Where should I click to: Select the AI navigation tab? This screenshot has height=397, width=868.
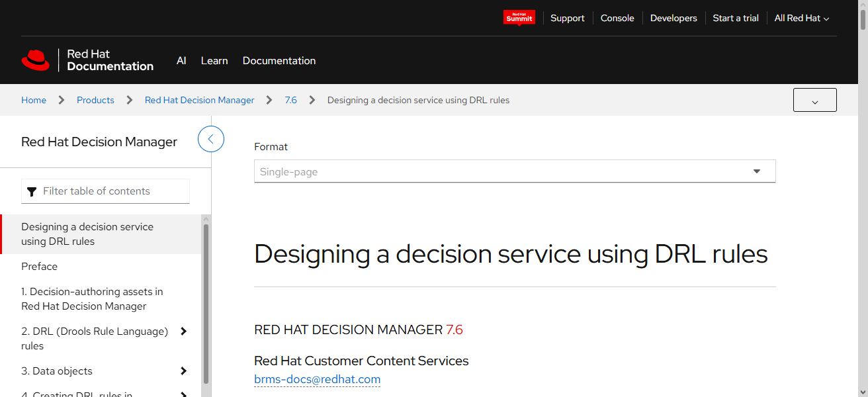(181, 60)
